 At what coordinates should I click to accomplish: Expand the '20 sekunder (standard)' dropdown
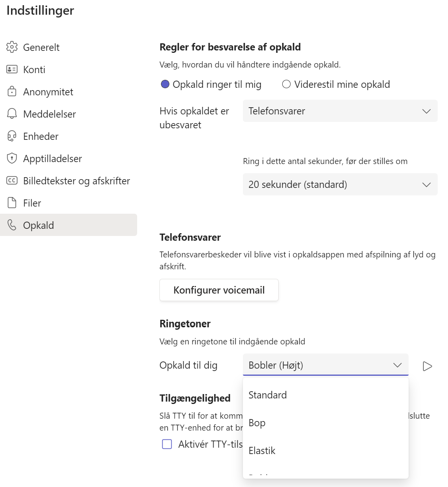(x=340, y=184)
